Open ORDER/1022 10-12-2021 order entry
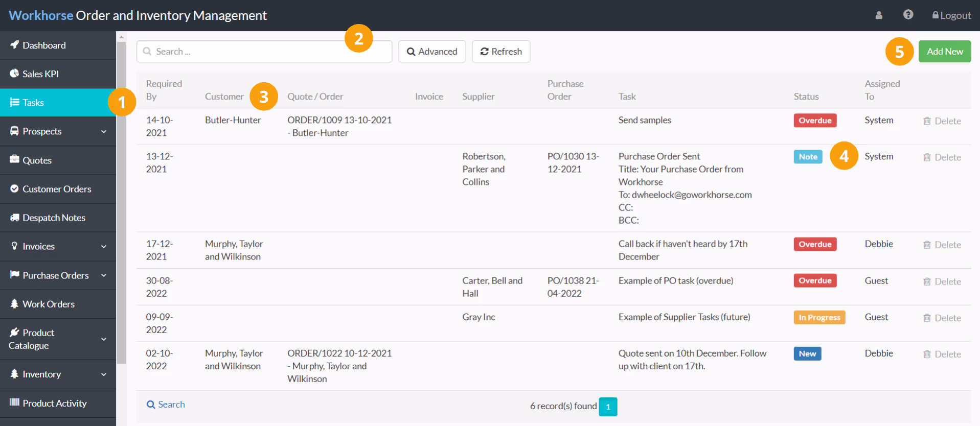The width and height of the screenshot is (980, 426). tap(339, 366)
